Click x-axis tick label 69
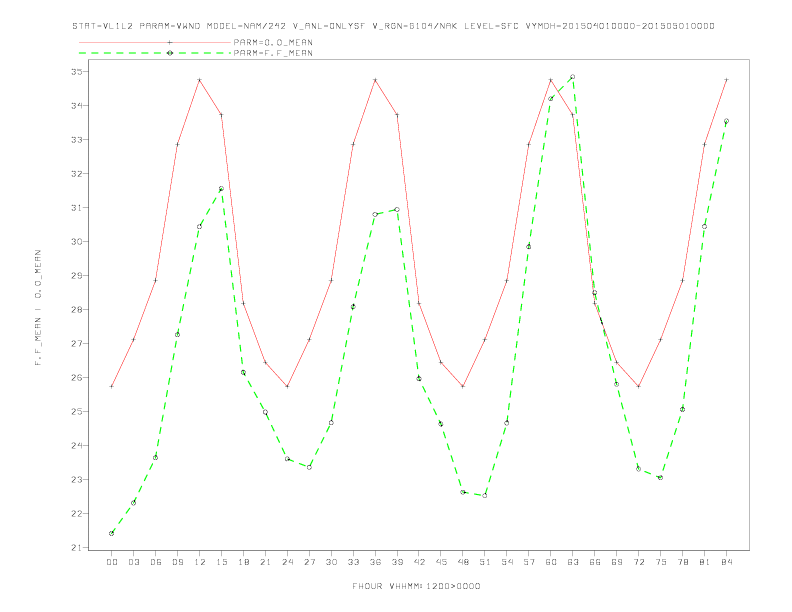Viewport: 792px width, 612px height. (x=617, y=562)
